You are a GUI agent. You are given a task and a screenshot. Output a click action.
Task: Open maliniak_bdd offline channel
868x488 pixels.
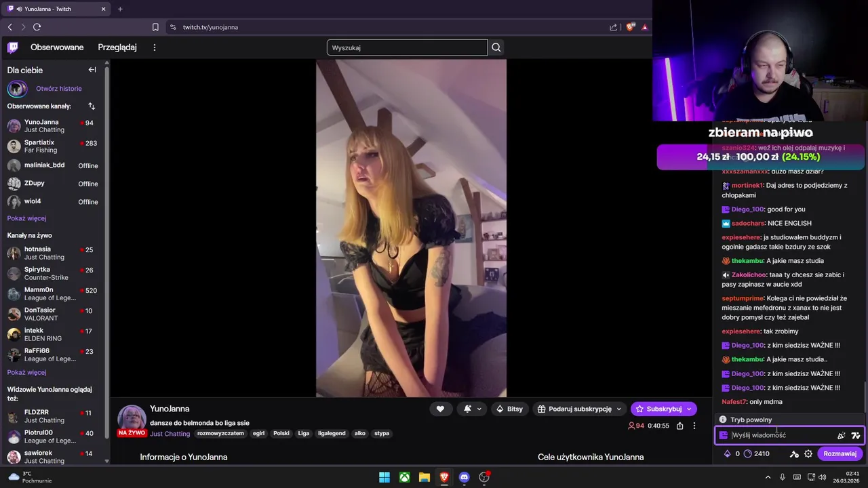point(54,165)
